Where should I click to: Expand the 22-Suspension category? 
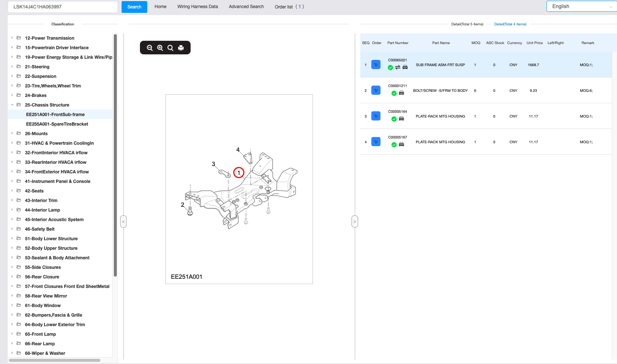pyautogui.click(x=12, y=76)
